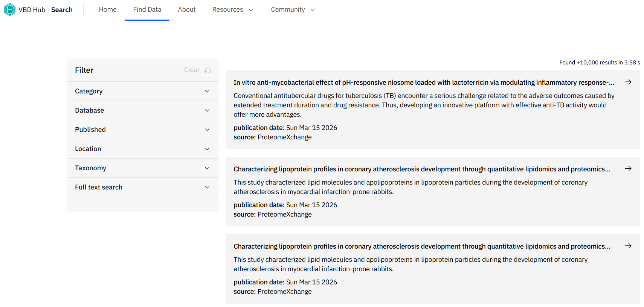Open the second Characterizing lipoprotein profiles result title
The height and width of the screenshot is (307, 644).
[x=422, y=169]
